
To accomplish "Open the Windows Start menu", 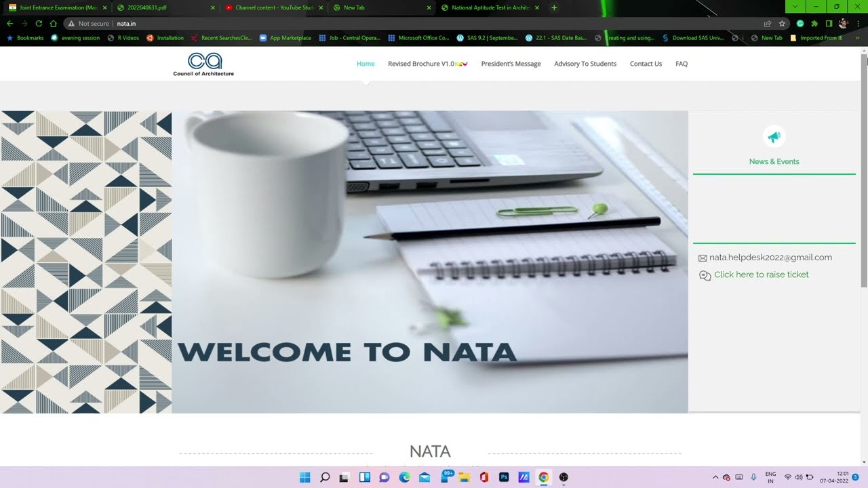I will [x=305, y=477].
